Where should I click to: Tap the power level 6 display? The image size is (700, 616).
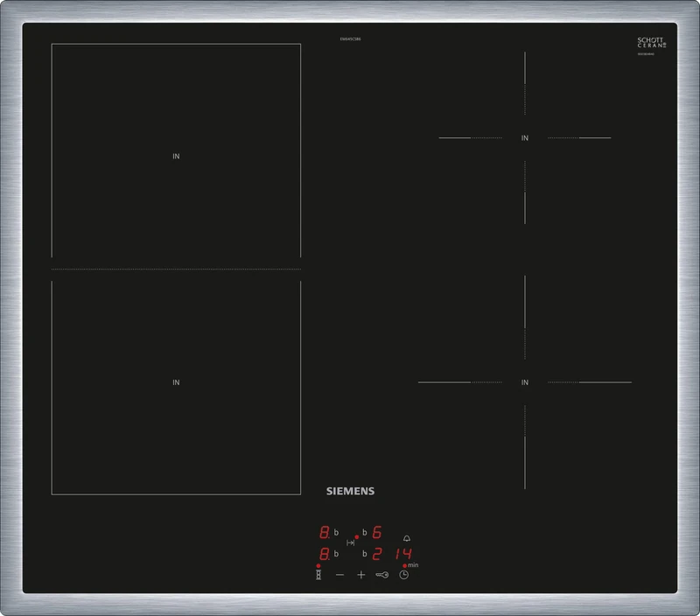click(377, 533)
